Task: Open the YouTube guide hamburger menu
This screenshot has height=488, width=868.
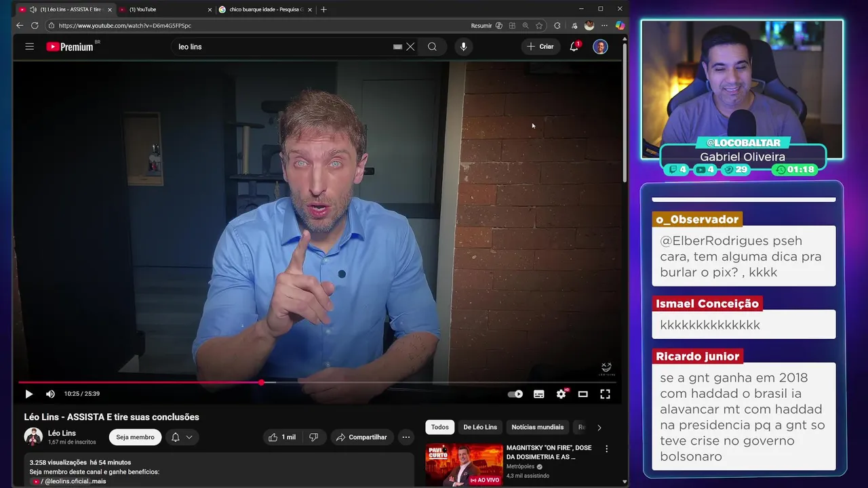Action: click(x=29, y=47)
